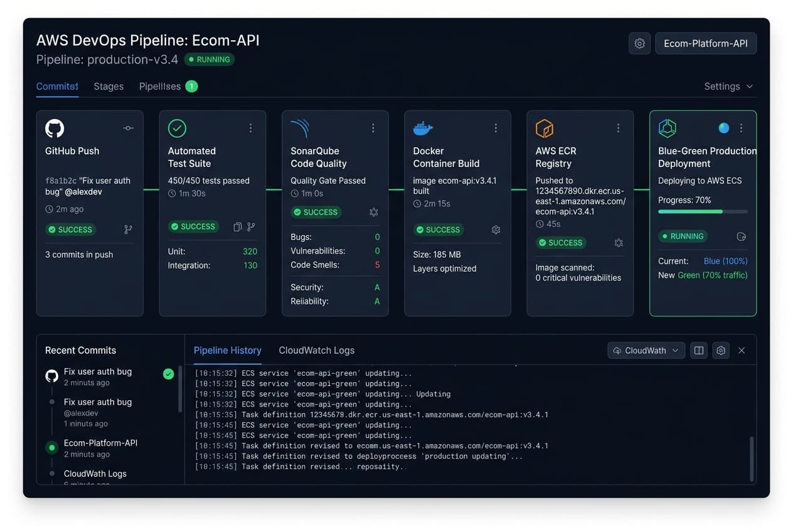Click the pipeline log scrollbar
This screenshot has width=793, height=532.
pyautogui.click(x=752, y=459)
